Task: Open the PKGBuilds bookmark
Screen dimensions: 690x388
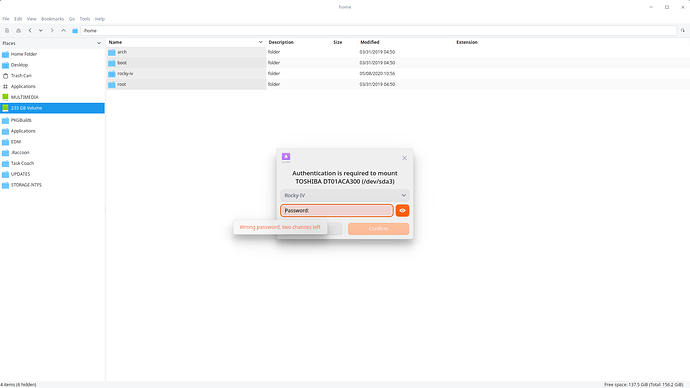Action: coord(21,120)
